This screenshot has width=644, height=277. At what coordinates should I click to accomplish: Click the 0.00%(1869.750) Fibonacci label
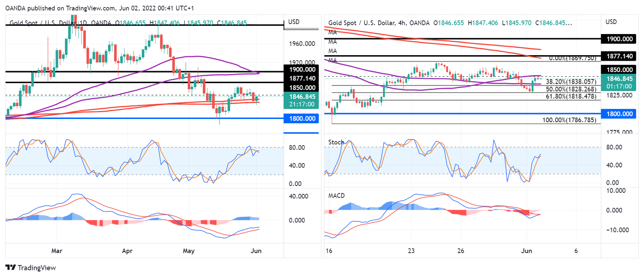tap(572, 58)
